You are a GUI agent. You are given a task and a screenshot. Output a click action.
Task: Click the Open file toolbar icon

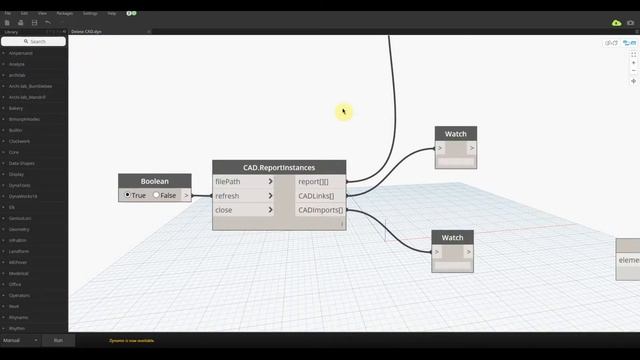point(20,23)
